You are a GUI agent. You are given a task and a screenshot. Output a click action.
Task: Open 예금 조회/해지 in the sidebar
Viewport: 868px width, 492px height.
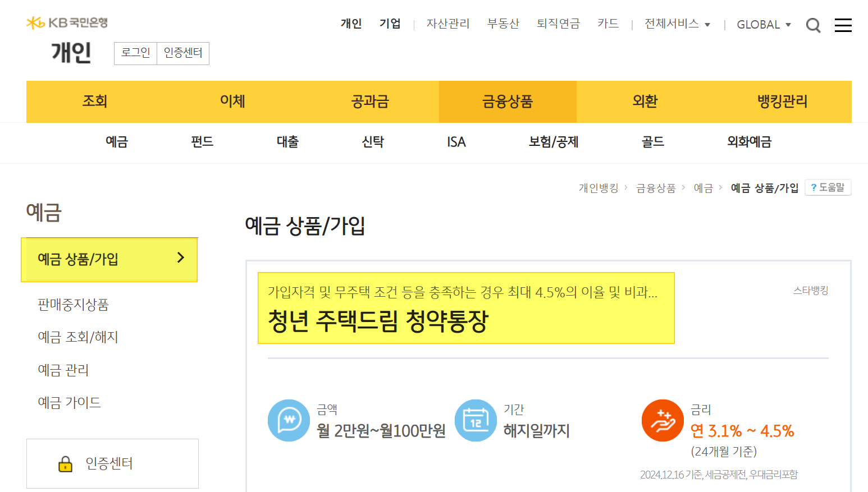click(x=77, y=337)
